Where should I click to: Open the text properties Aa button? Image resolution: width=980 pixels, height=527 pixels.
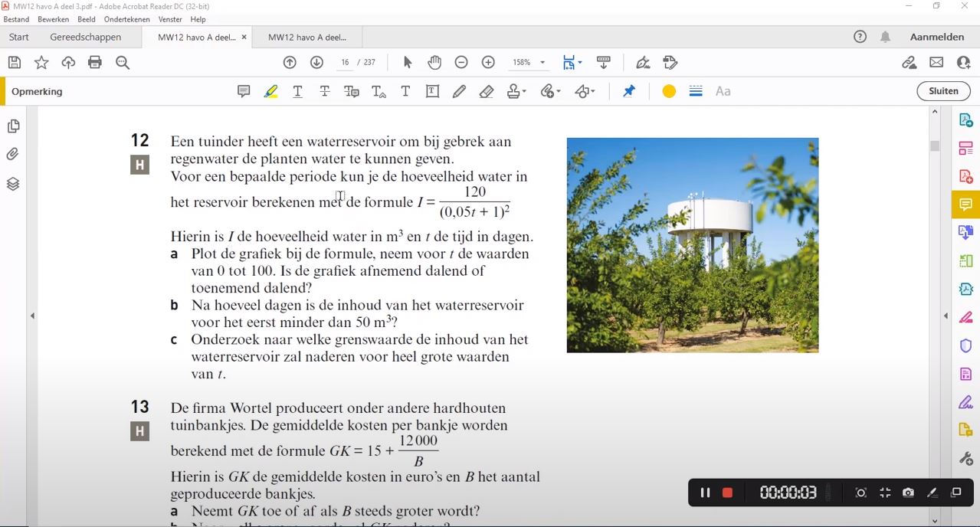(723, 91)
